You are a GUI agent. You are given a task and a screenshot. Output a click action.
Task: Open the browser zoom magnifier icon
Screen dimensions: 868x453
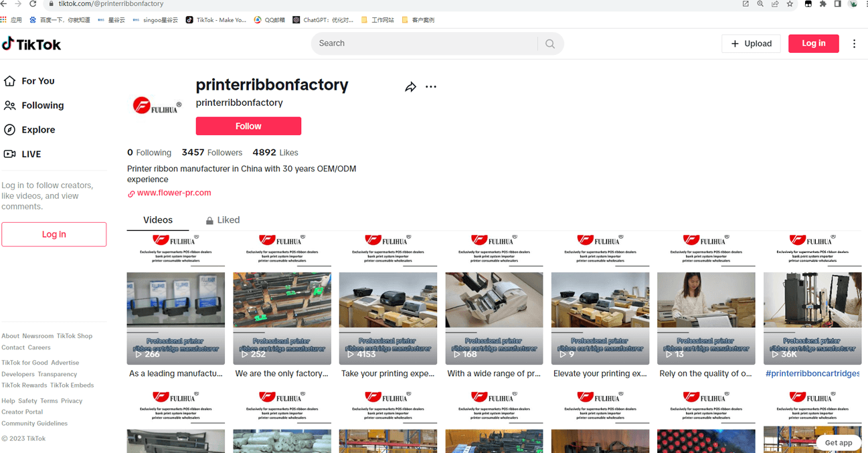point(760,4)
